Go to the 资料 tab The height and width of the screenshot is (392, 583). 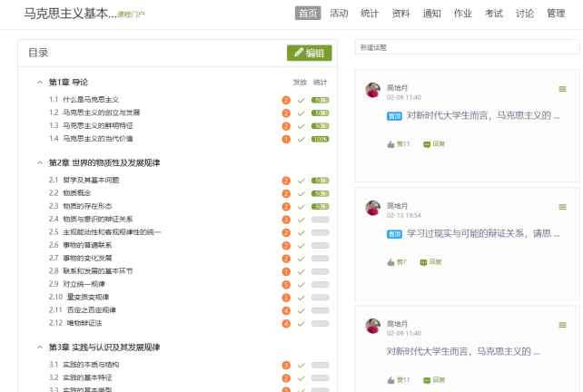point(400,14)
